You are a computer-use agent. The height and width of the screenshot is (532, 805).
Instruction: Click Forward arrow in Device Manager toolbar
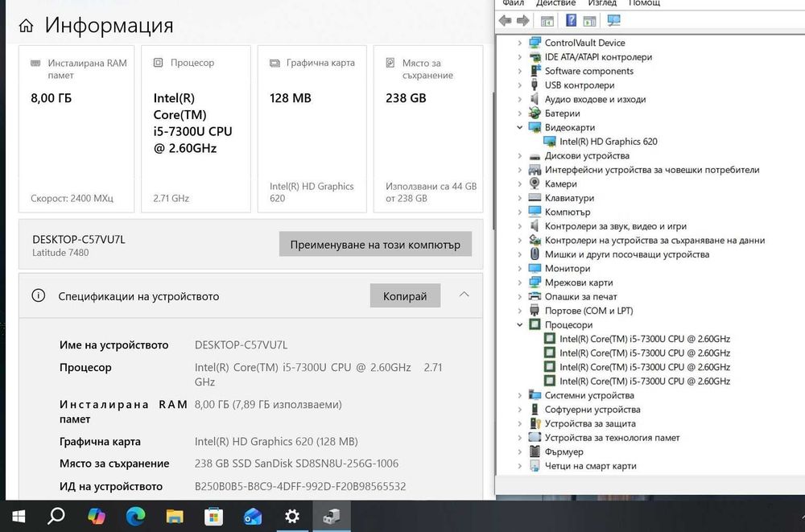[x=522, y=21]
